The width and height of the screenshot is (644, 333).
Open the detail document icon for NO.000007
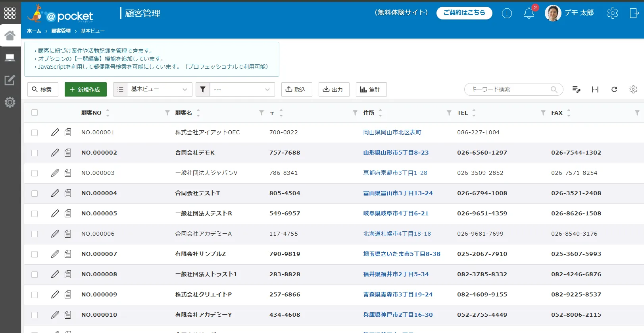coord(68,254)
